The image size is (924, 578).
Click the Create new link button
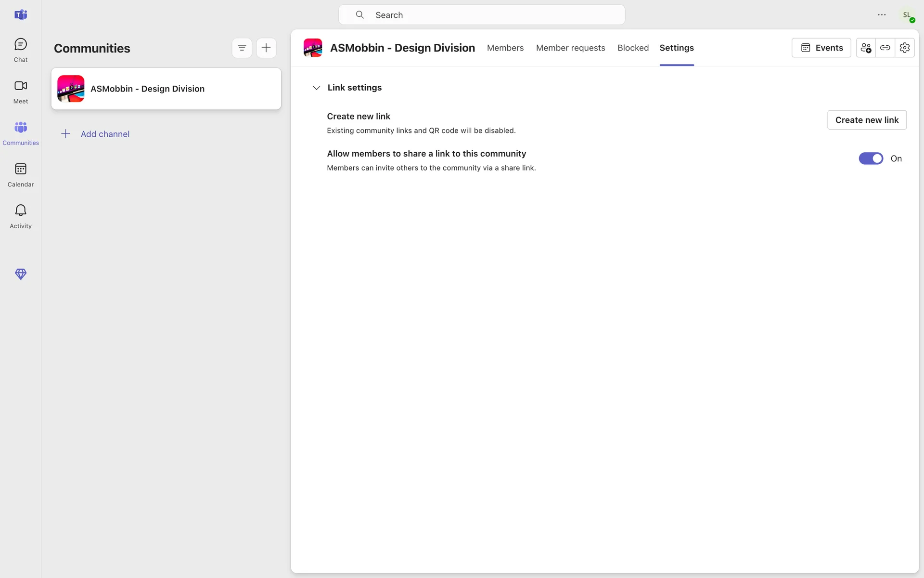click(x=866, y=120)
